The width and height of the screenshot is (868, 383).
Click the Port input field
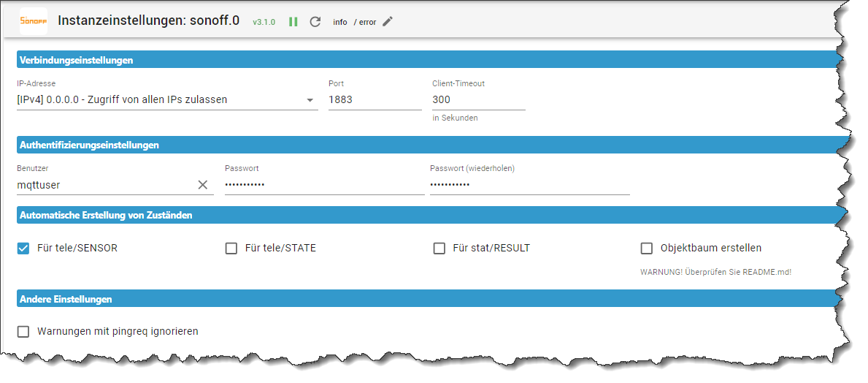click(375, 99)
